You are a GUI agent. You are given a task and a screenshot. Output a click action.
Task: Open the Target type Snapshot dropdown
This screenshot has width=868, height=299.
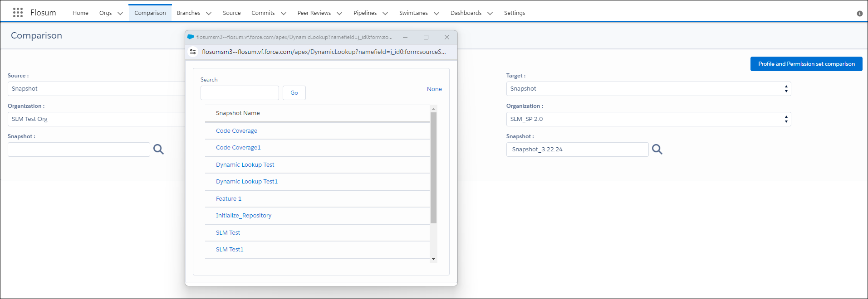[648, 89]
